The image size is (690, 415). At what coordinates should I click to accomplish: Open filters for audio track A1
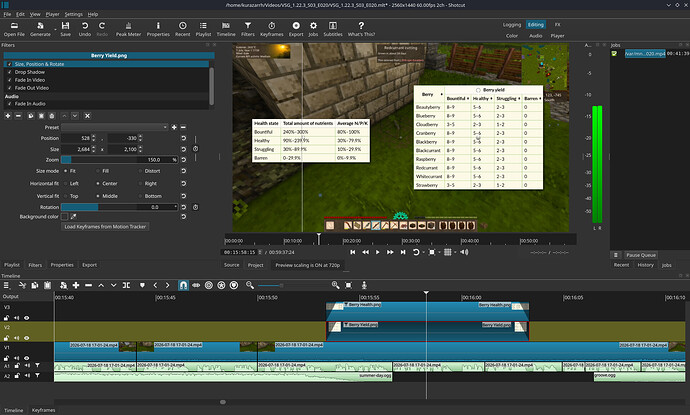(37, 365)
